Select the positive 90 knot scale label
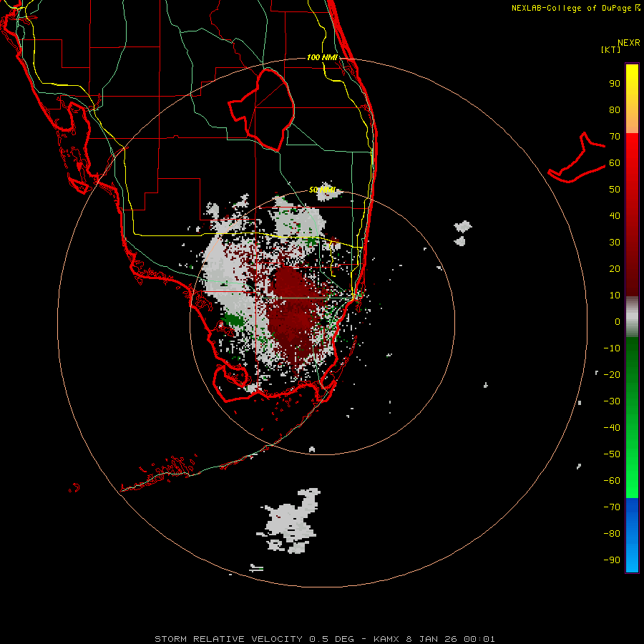644x644 pixels. pyautogui.click(x=615, y=84)
